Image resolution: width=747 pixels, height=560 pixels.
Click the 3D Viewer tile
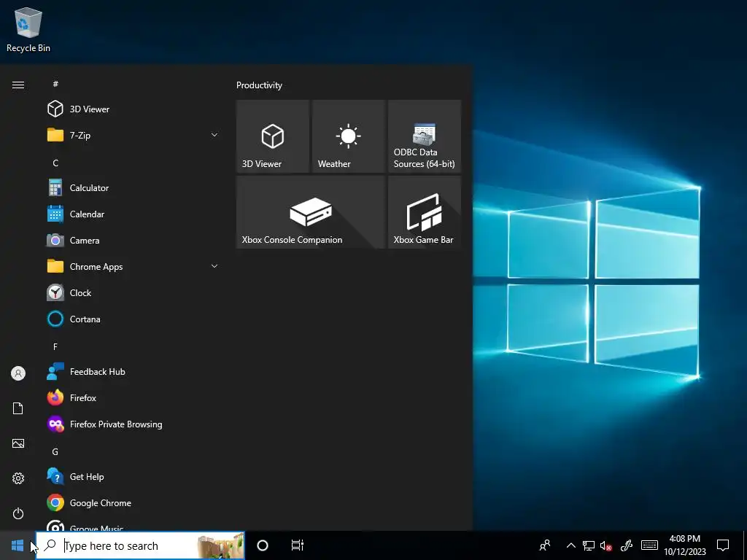coord(273,136)
